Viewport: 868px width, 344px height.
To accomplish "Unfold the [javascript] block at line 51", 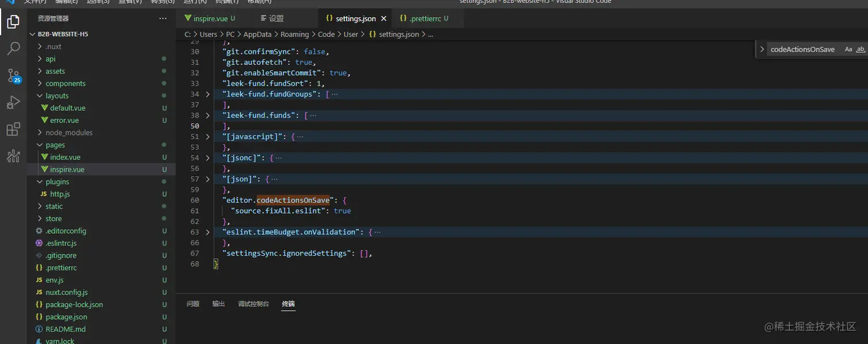I will point(208,137).
